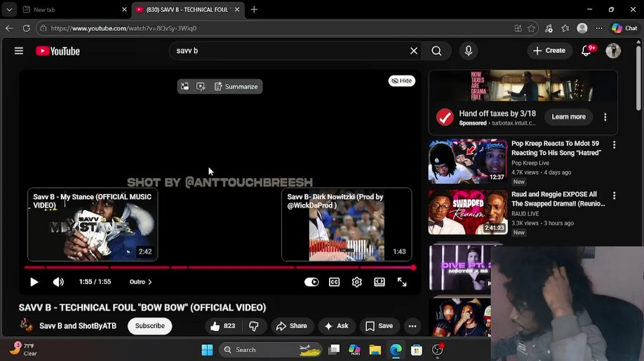
Task: Open the media control music icon
Action: click(x=549, y=29)
